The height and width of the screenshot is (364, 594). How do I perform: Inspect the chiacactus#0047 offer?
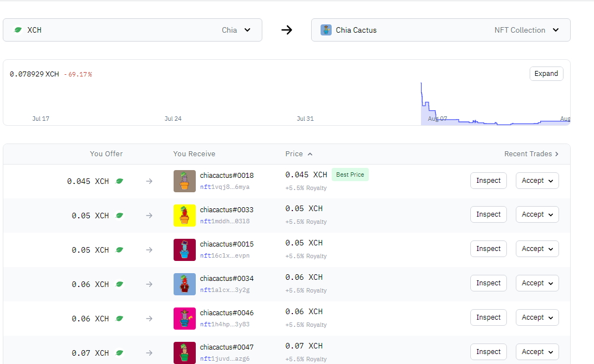(x=488, y=352)
